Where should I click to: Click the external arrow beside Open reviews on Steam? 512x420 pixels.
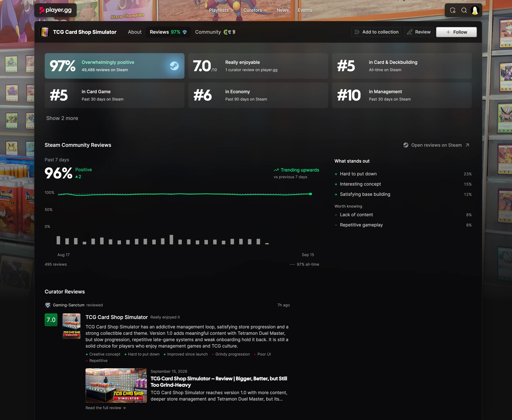(467, 145)
